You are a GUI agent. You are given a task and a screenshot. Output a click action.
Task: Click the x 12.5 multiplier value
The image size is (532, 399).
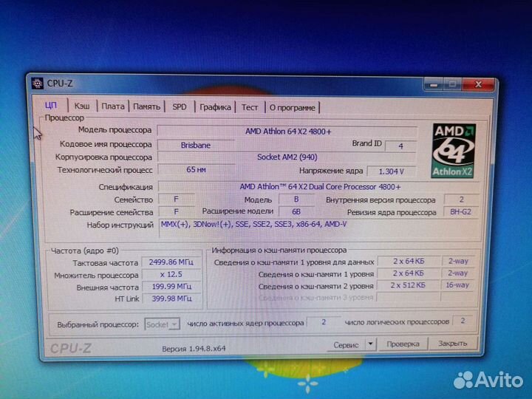click(171, 274)
